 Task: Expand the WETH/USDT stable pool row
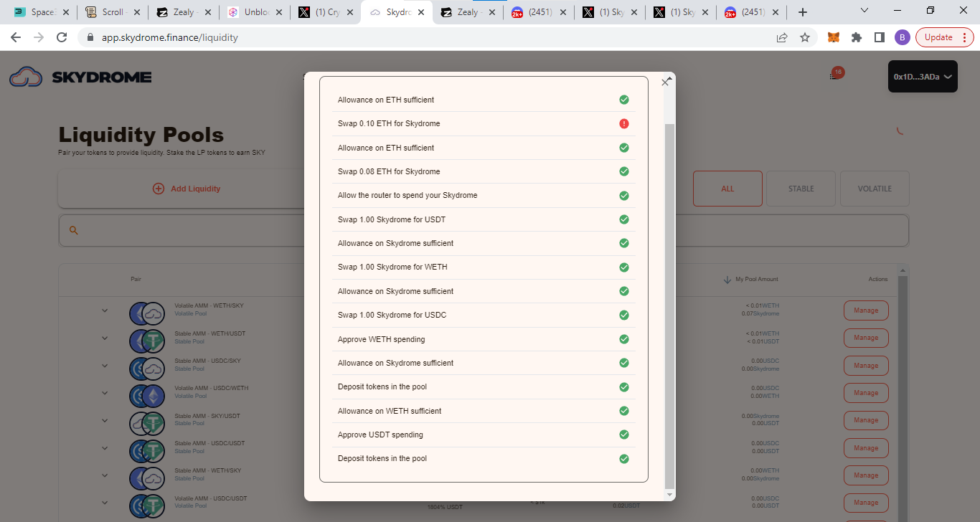point(105,338)
